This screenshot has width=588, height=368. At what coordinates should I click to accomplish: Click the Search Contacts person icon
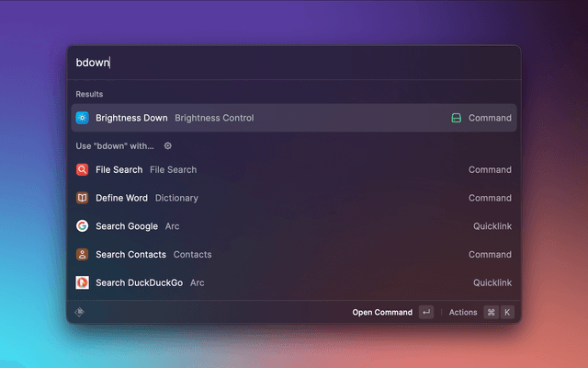point(83,255)
